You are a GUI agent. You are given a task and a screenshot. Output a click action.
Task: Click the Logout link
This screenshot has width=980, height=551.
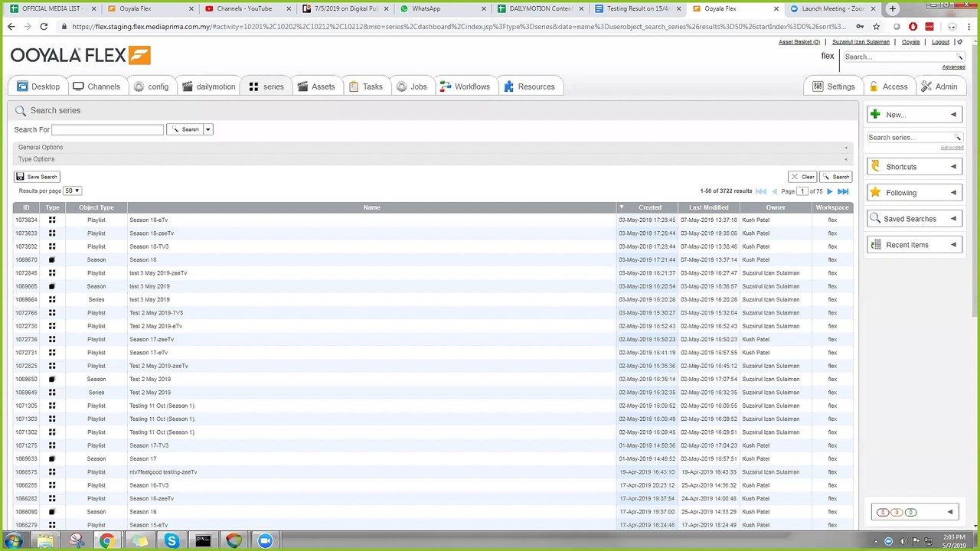click(940, 42)
